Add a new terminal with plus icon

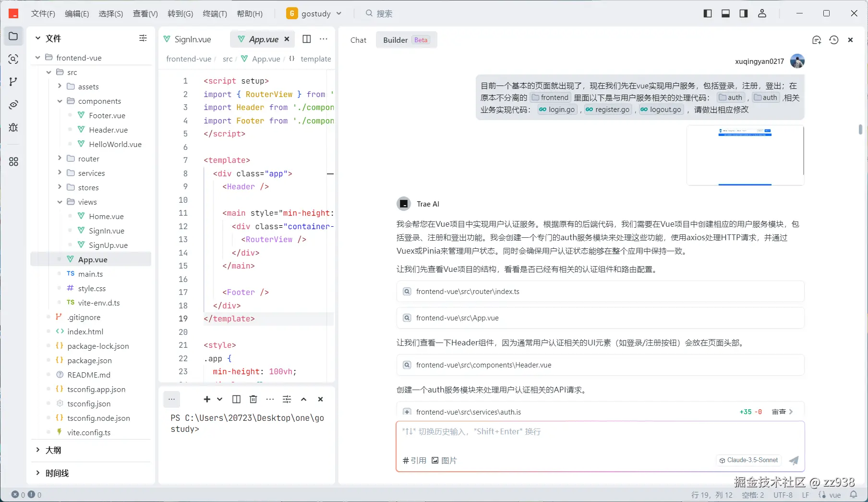click(207, 399)
